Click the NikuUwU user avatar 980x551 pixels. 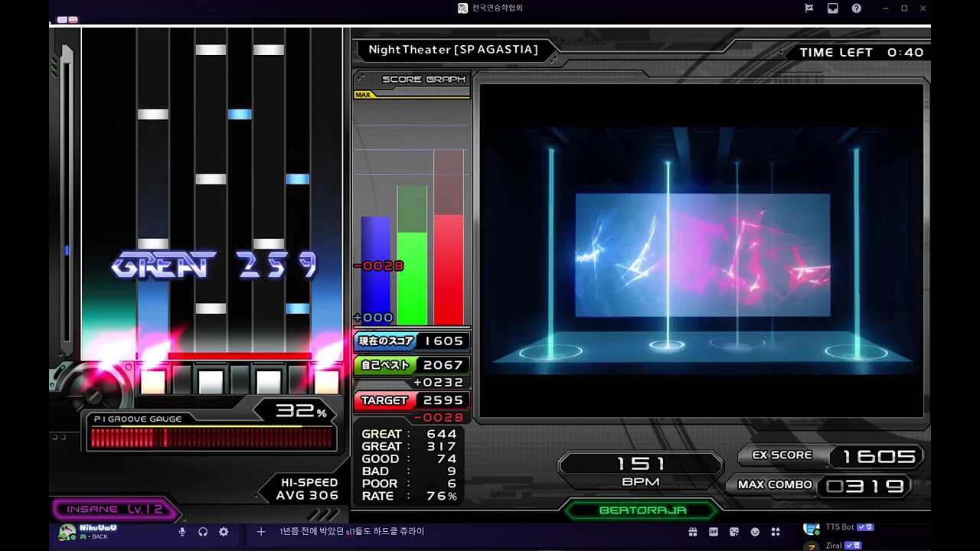(67, 533)
